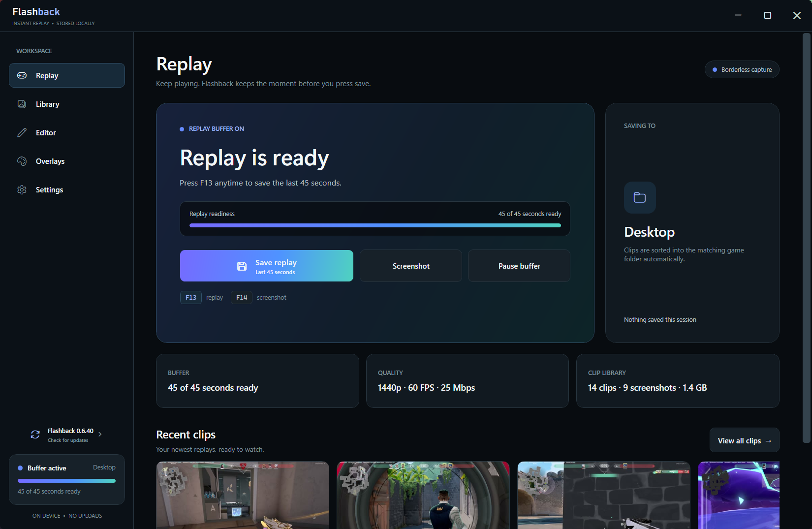Click the sidebar Buffer active progress bar
This screenshot has height=529, width=812.
pyautogui.click(x=66, y=481)
